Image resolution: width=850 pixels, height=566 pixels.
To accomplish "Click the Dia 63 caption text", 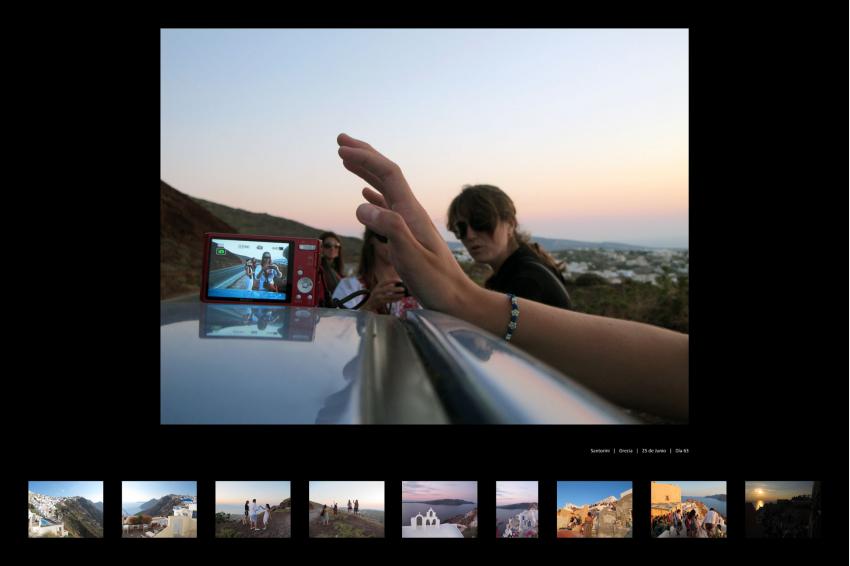I will (x=681, y=451).
